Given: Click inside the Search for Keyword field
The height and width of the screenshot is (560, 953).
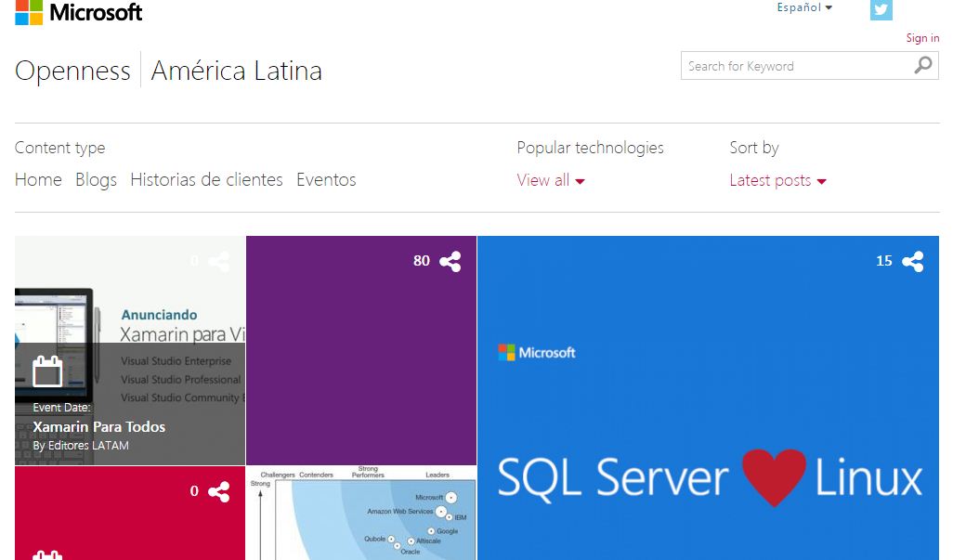Looking at the screenshot, I should pos(790,65).
